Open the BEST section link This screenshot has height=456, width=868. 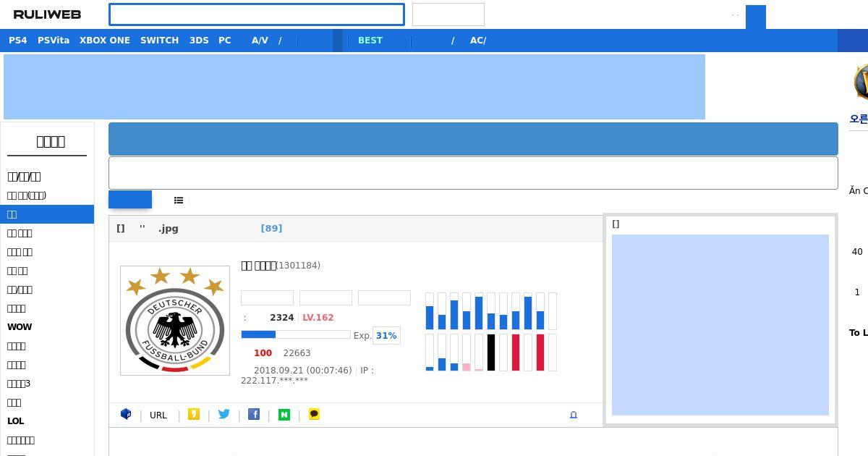[x=370, y=41]
